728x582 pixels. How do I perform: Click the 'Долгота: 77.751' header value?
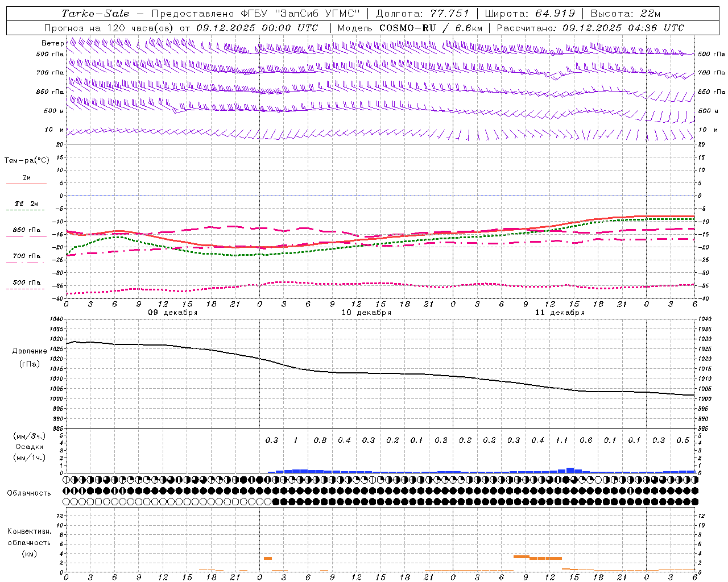(423, 14)
